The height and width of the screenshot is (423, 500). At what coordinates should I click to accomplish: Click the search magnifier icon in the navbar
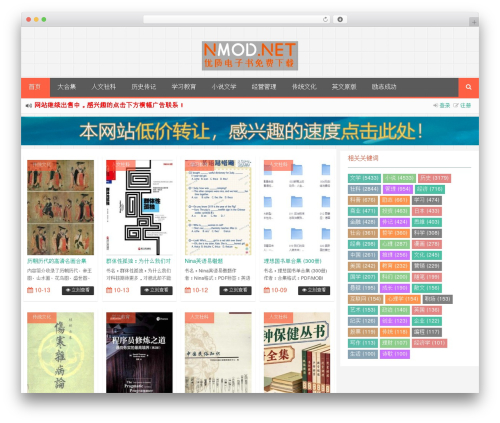tap(468, 87)
